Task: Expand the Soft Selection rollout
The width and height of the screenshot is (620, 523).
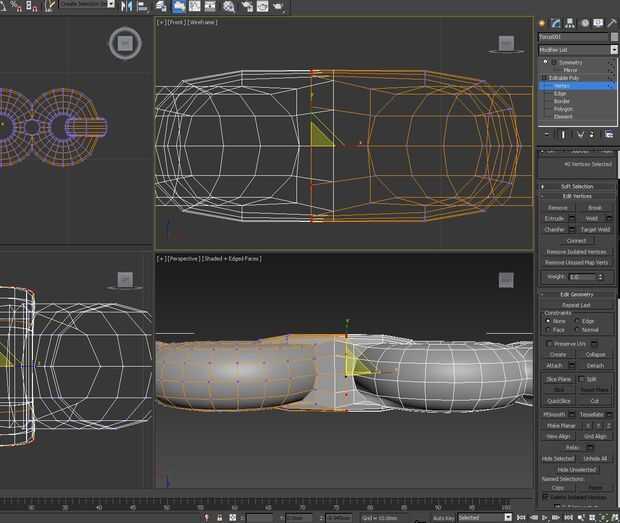Action: [578, 186]
